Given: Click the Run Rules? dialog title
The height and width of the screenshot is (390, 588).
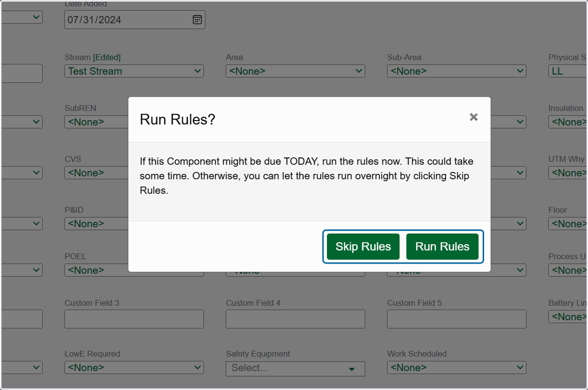Looking at the screenshot, I should tap(177, 120).
